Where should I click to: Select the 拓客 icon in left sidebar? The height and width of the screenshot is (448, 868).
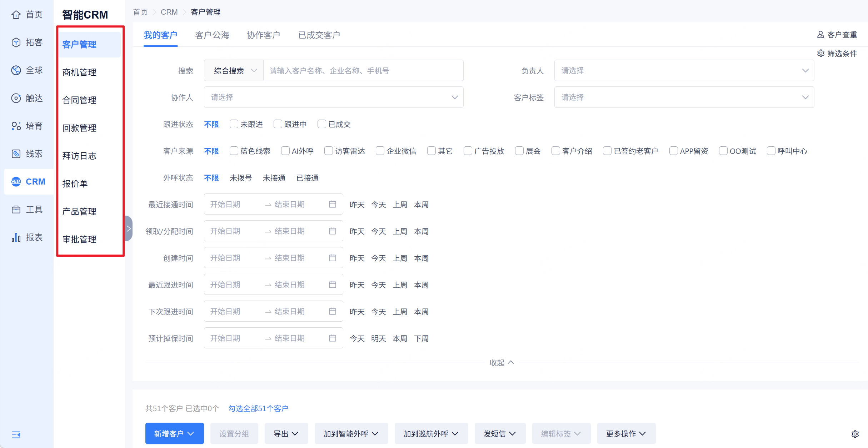(16, 42)
